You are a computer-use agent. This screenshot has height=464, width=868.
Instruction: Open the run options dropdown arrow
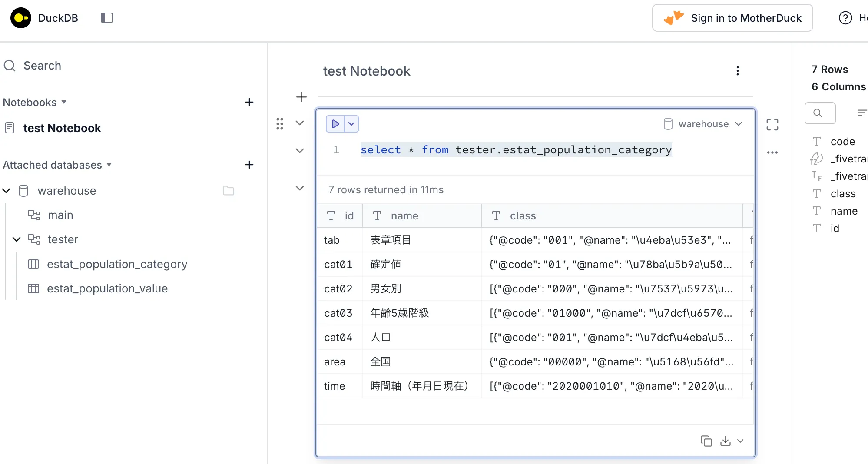(x=351, y=124)
